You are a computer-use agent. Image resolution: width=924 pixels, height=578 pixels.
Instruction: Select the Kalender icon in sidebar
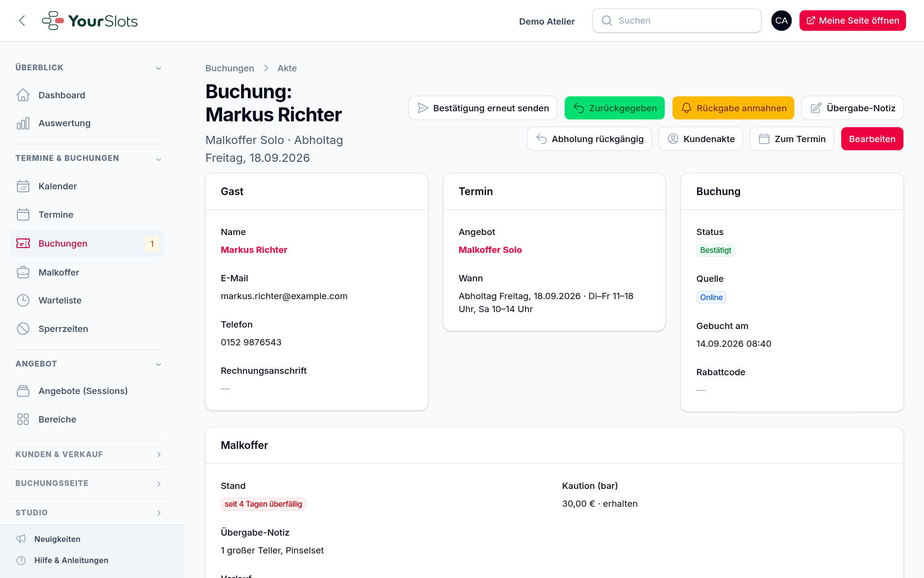click(x=23, y=186)
